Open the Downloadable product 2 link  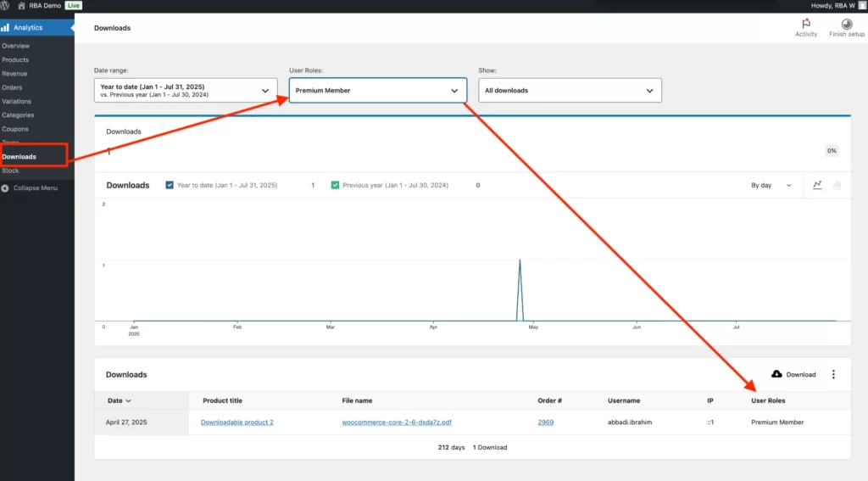(236, 422)
